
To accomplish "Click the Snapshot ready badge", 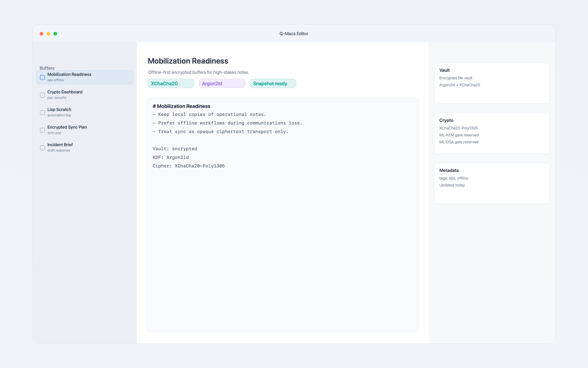I will point(273,83).
